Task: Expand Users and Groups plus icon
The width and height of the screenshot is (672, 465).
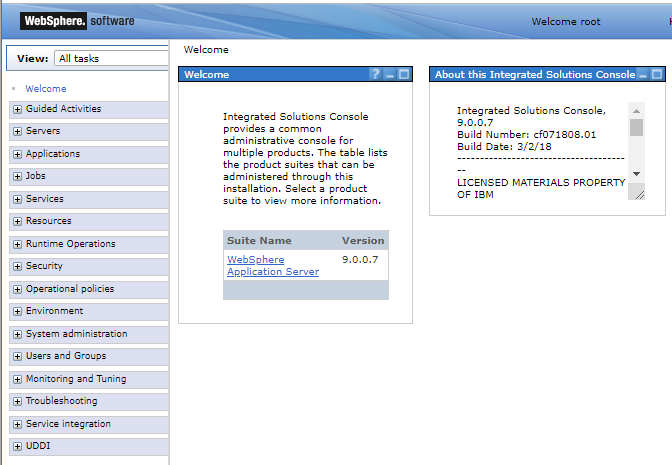Action: click(x=17, y=357)
